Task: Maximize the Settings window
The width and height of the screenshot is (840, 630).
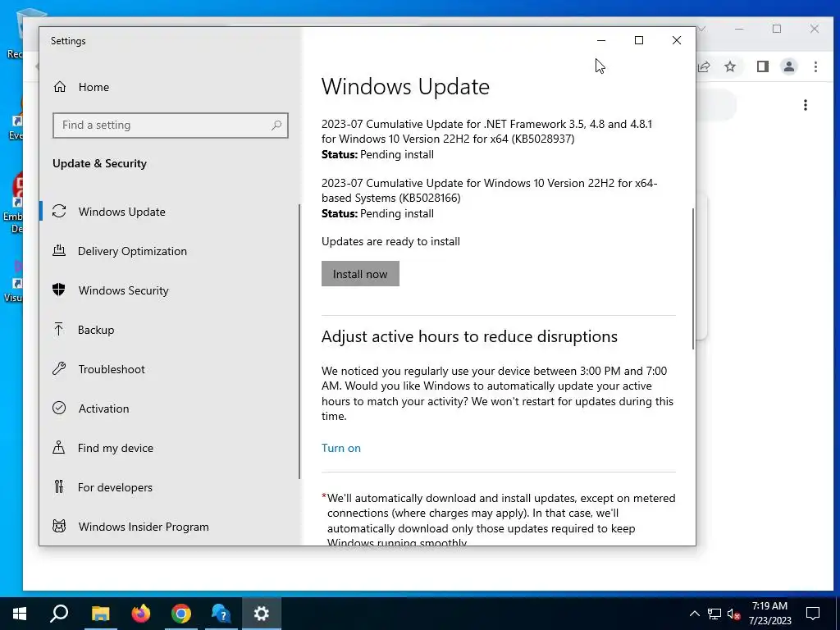Action: coord(638,40)
